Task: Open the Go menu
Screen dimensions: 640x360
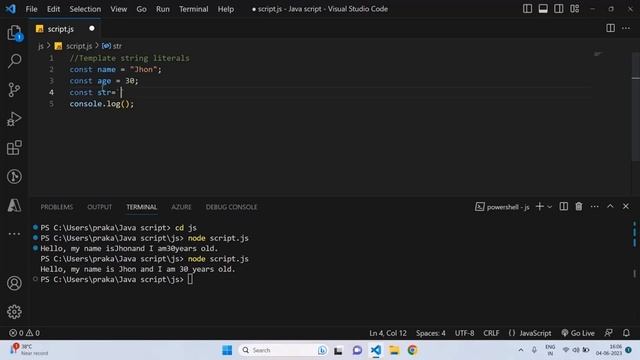Action: [x=141, y=9]
